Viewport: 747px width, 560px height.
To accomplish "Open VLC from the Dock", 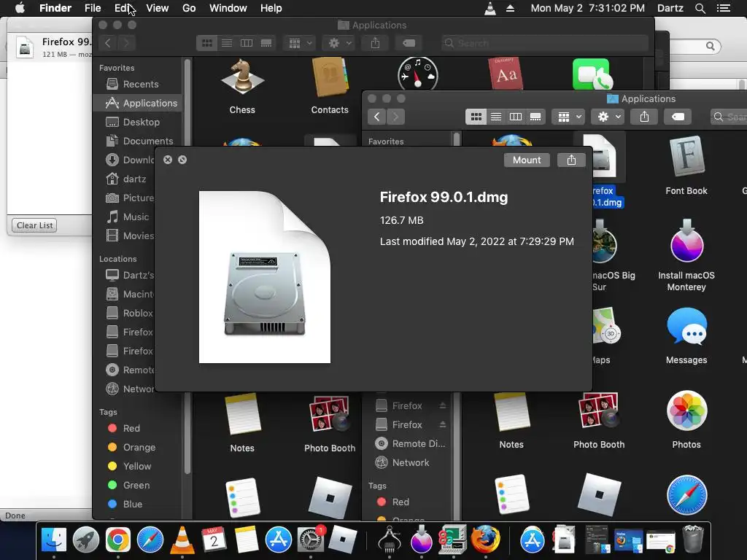I will pyautogui.click(x=182, y=540).
